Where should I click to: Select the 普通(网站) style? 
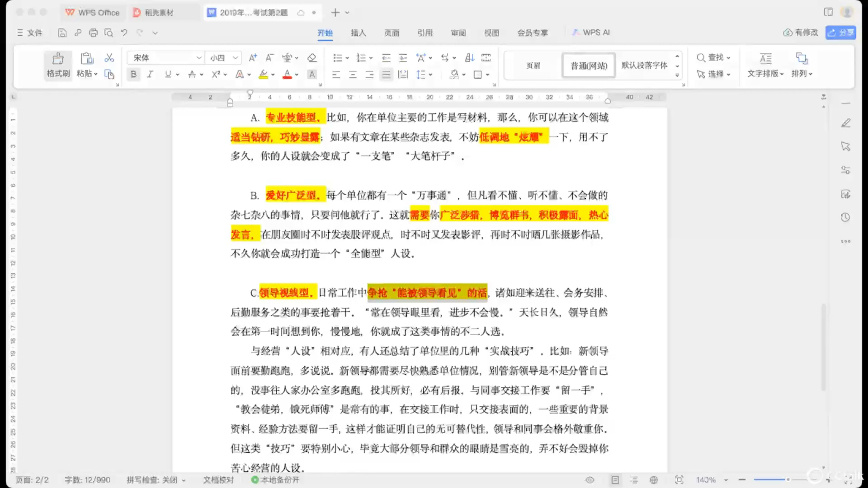pos(589,66)
